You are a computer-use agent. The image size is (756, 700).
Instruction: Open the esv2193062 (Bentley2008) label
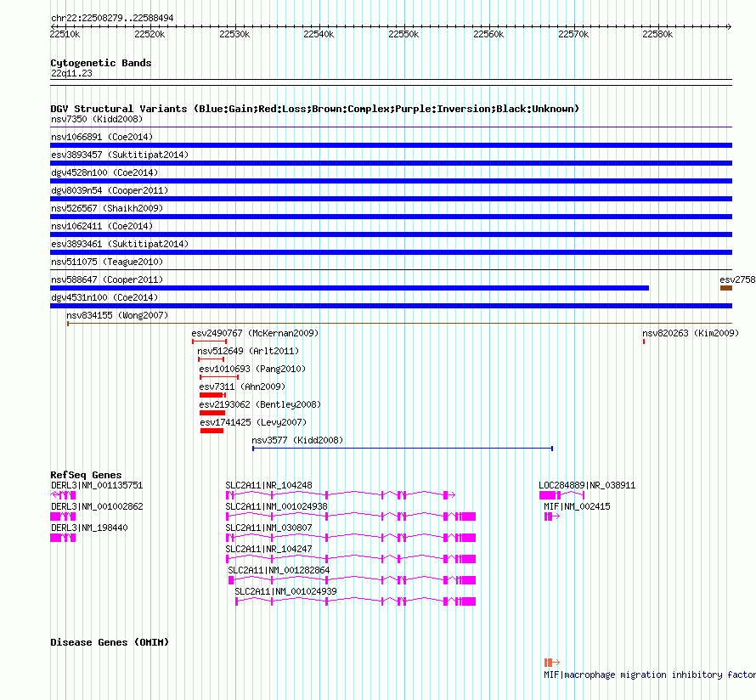tap(260, 404)
